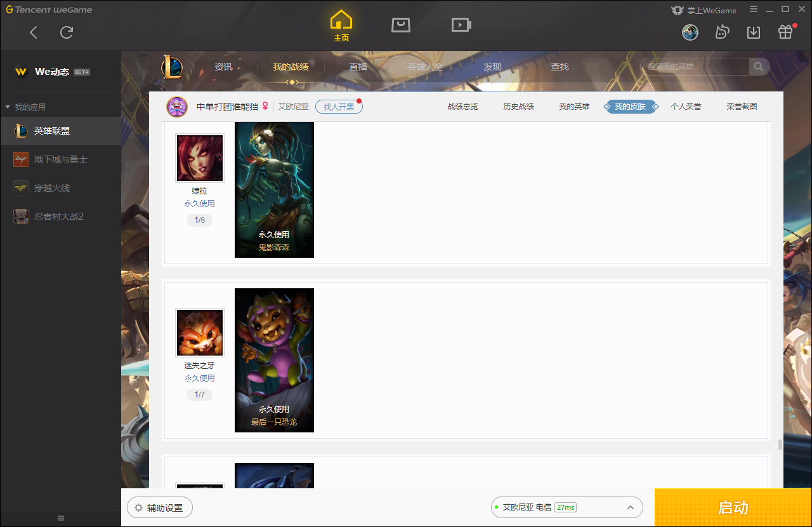The image size is (812, 527).
Task: Open 辅助设置 settings button
Action: [x=160, y=508]
